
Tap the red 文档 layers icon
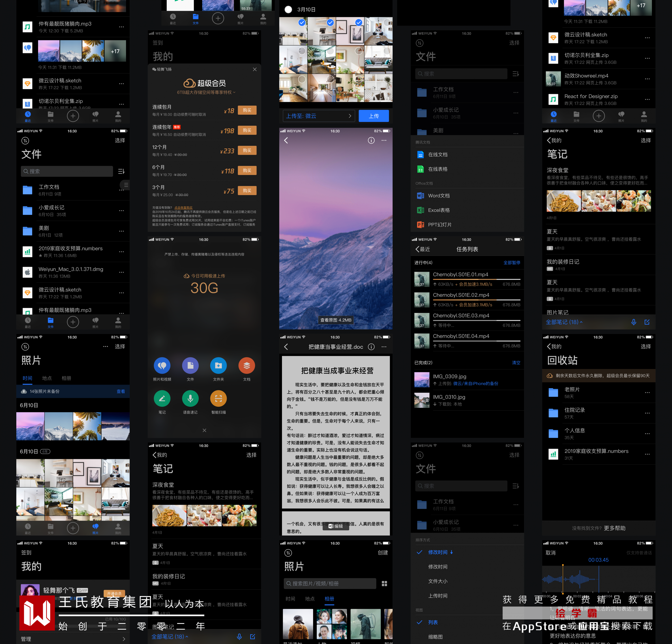point(247,366)
